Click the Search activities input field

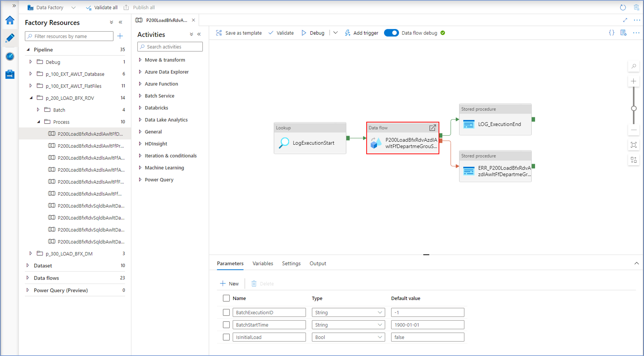170,47
